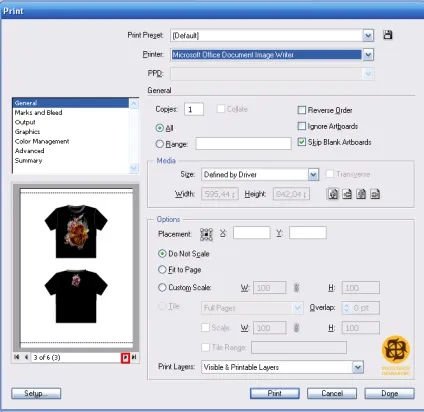424x412 pixels.
Task: Select the Fit to Page radio option
Action: point(162,269)
